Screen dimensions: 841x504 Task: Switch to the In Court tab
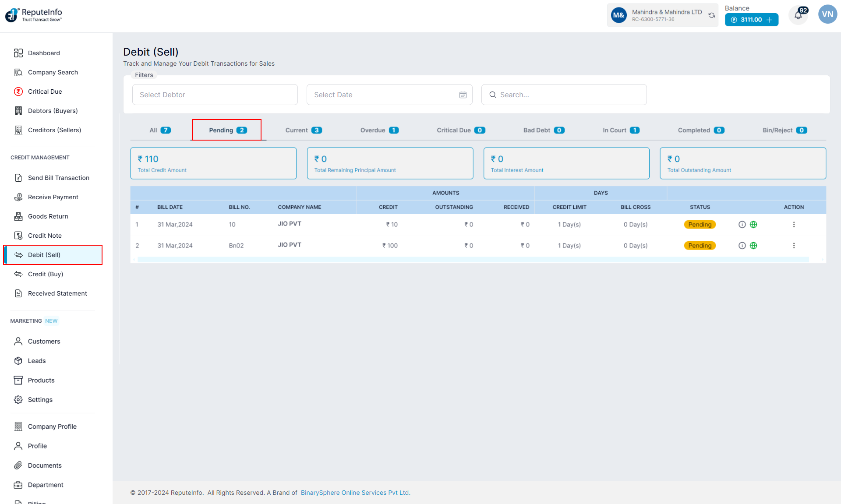tap(620, 130)
